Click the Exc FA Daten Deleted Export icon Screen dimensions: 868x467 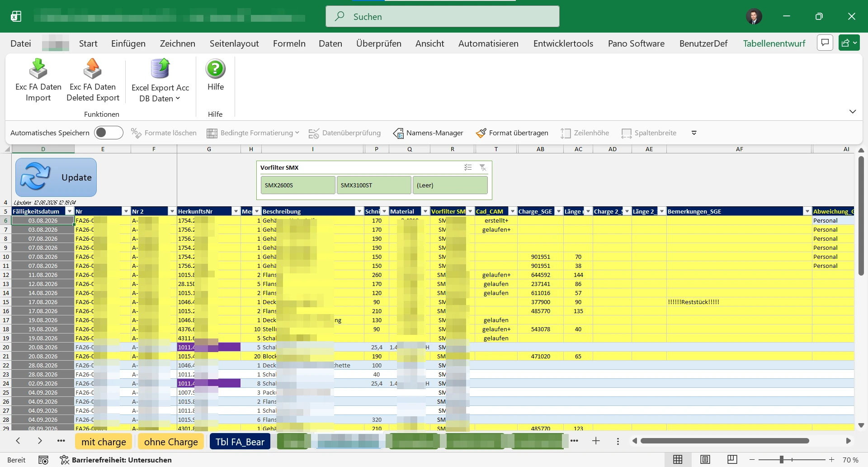[x=93, y=69]
